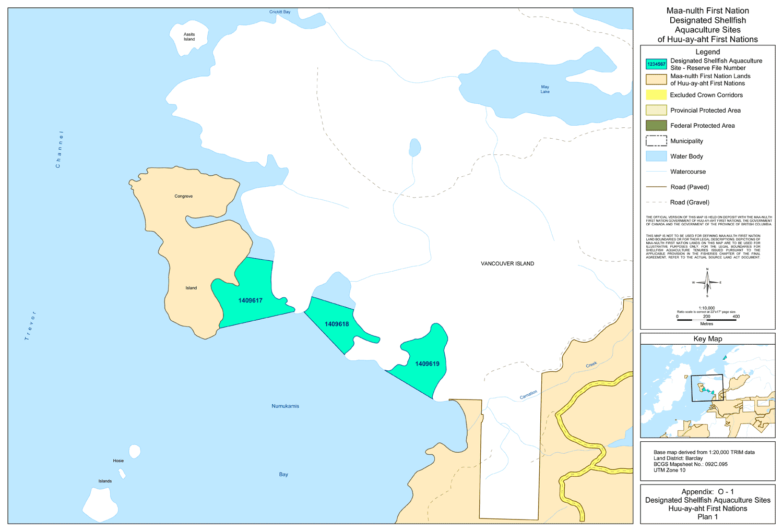Screen dimensions: 783x532
Task: Click the teal 1234567 legend sample box
Action: [656, 64]
